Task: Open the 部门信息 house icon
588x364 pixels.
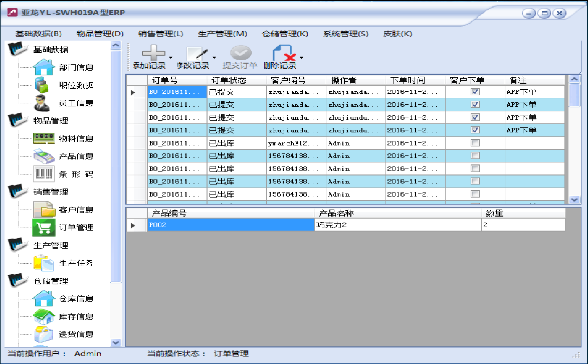Action: [x=44, y=68]
